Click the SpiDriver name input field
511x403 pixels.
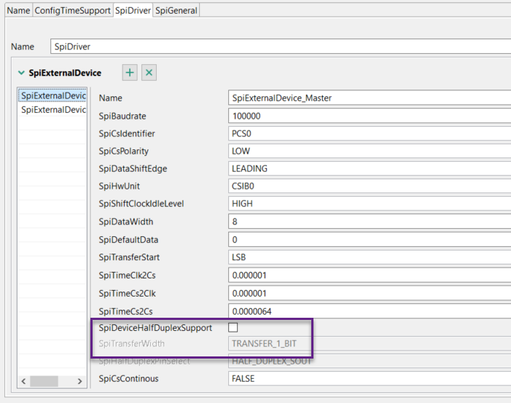[280, 46]
